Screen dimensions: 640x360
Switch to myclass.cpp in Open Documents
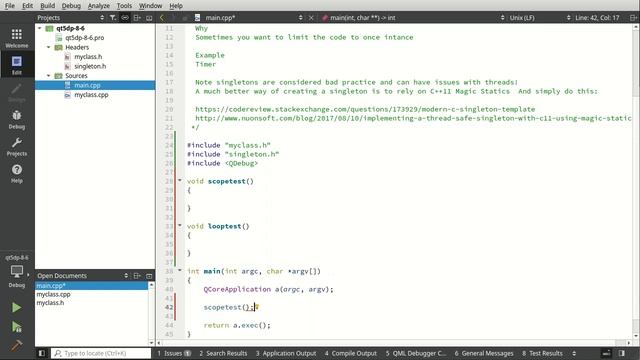(x=53, y=294)
